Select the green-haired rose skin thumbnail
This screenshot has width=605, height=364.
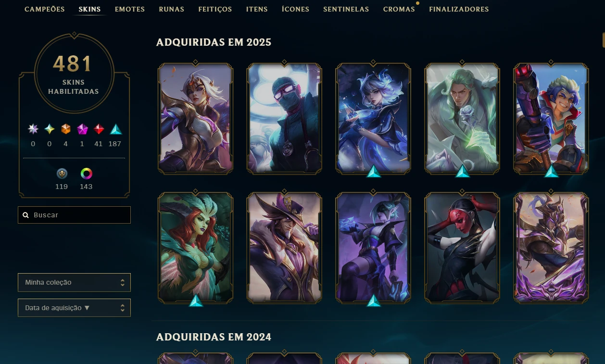(462, 118)
